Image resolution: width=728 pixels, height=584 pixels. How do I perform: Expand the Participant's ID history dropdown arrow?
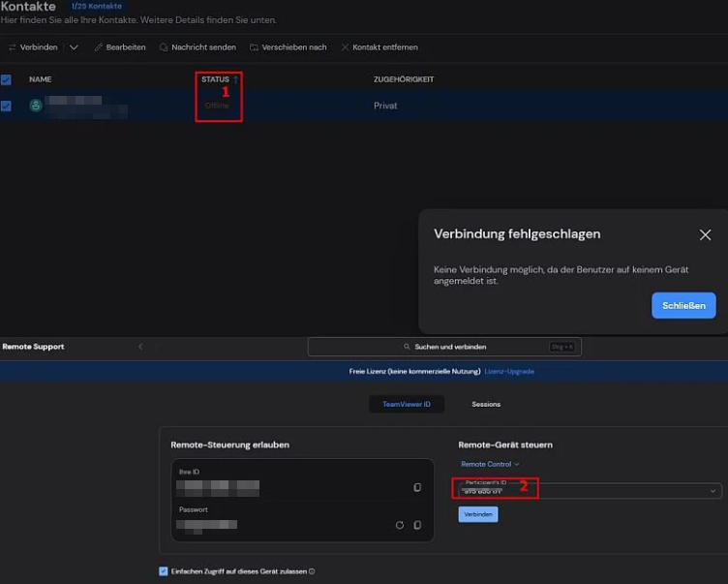pyautogui.click(x=713, y=491)
